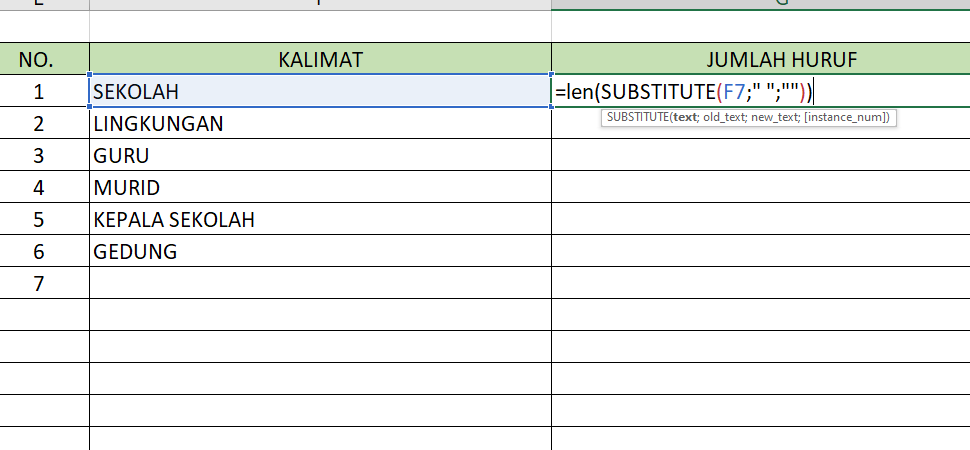Select the GEDUNG cell

[x=320, y=252]
